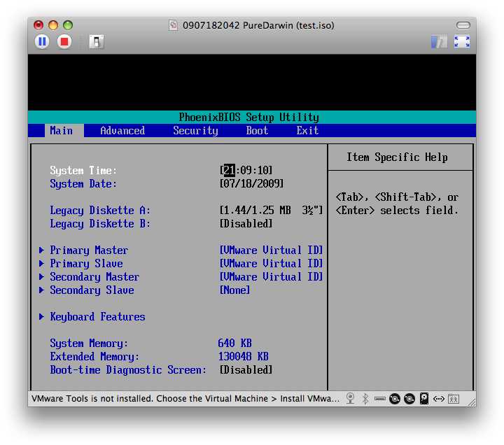Image resolution: width=504 pixels, height=445 pixels.
Task: Switch to the Advanced BIOS tab
Action: [122, 131]
